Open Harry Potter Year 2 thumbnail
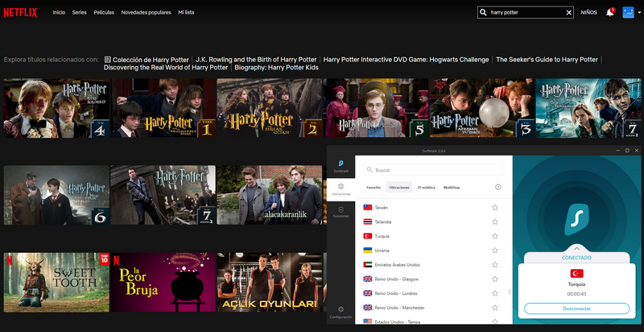This screenshot has height=332, width=644. click(x=270, y=108)
